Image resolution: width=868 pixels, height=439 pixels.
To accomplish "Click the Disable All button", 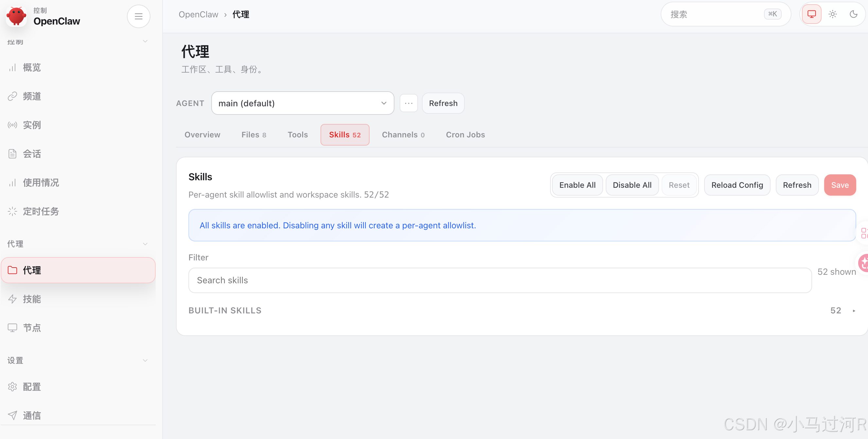I will pos(632,185).
